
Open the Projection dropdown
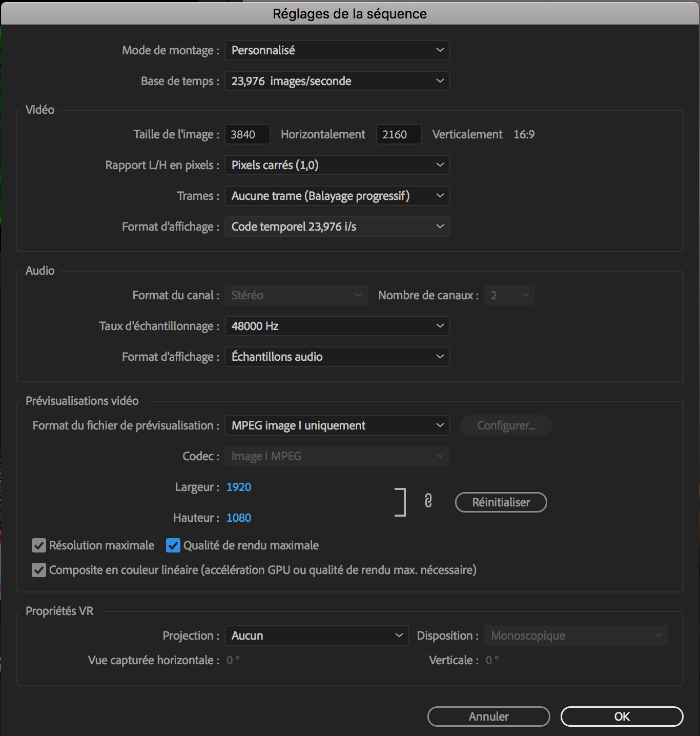(x=317, y=636)
